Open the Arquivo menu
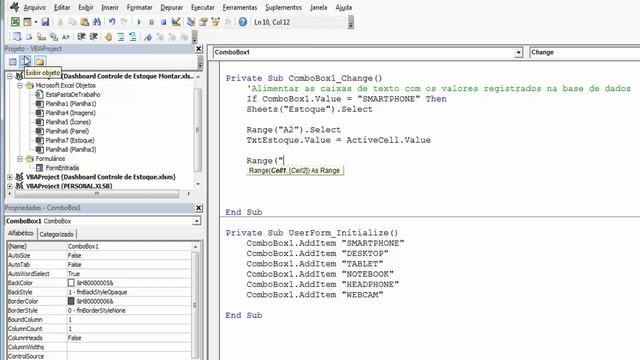 (x=35, y=7)
